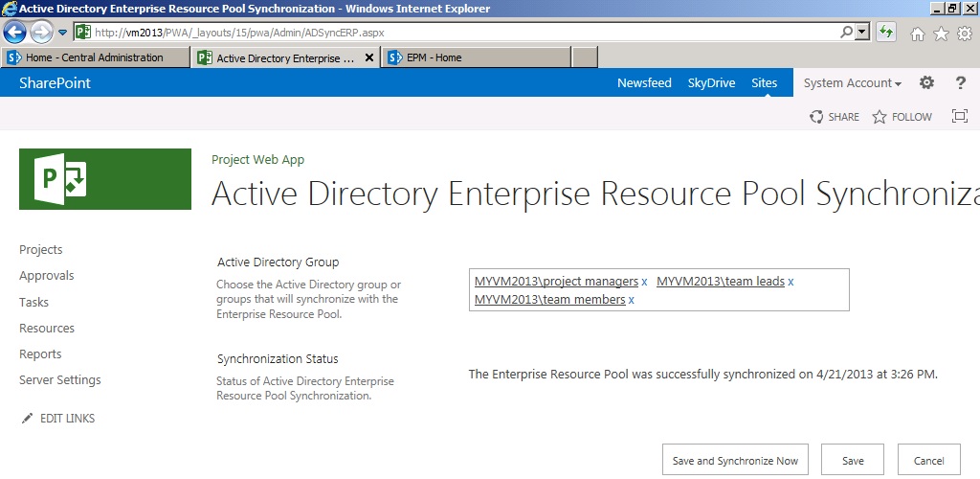Open a new blank browser tab
The width and height of the screenshot is (980, 479).
point(585,57)
